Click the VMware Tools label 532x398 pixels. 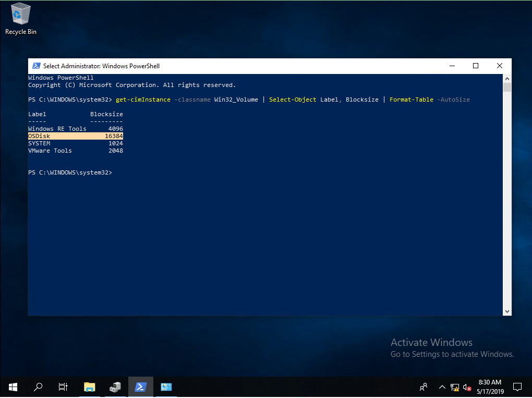tap(50, 151)
